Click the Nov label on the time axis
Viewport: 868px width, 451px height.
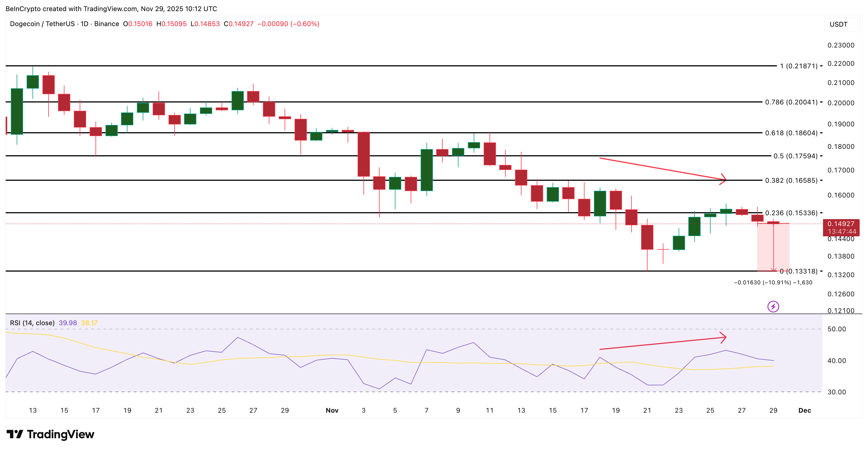[x=332, y=410]
